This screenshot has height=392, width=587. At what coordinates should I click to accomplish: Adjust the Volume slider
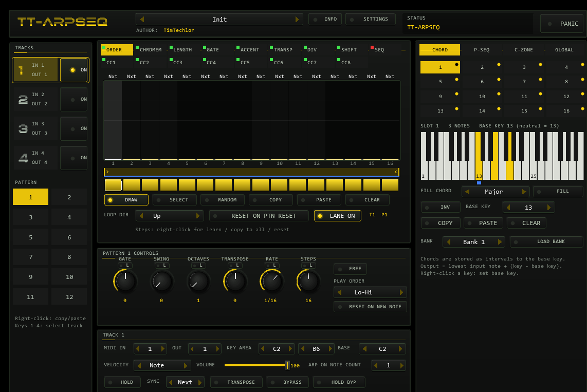coord(256,365)
